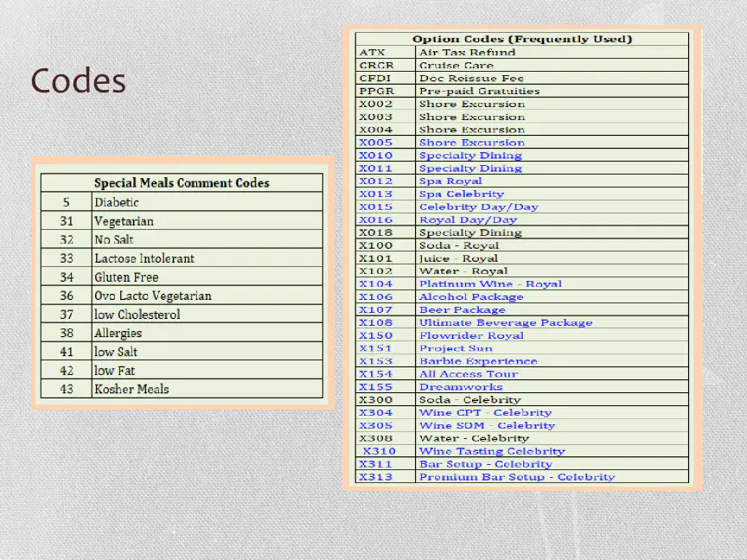Open the Celebrity Day/Day entry
The image size is (747, 560).
point(478,207)
